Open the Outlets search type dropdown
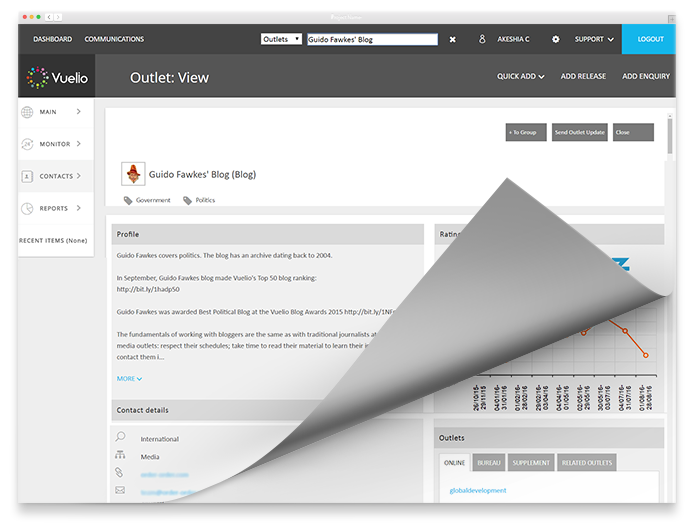The image size is (694, 525). click(281, 39)
